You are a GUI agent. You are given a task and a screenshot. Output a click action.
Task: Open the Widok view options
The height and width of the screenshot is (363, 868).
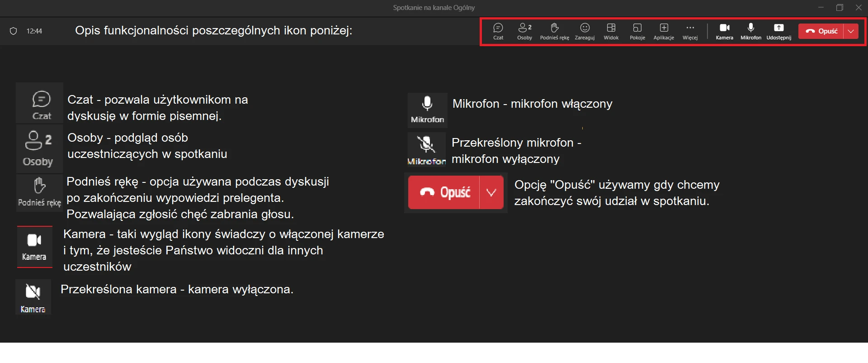tap(611, 31)
